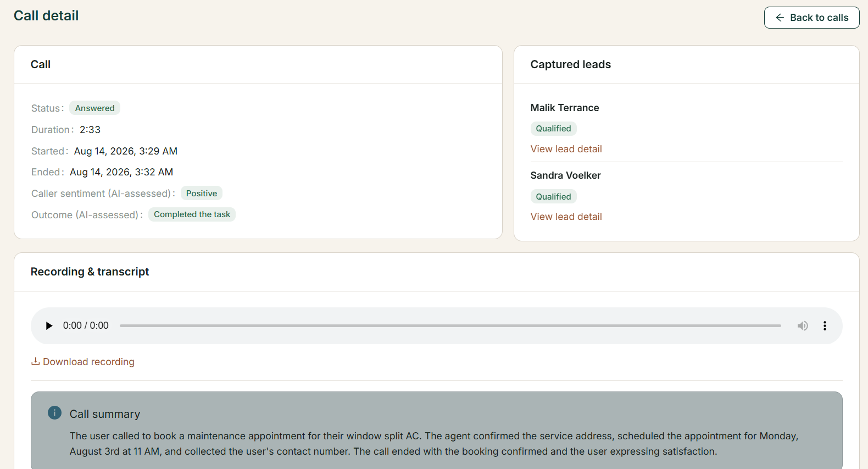This screenshot has width=868, height=469.
Task: Click the Captured leads heading
Action: pyautogui.click(x=570, y=64)
